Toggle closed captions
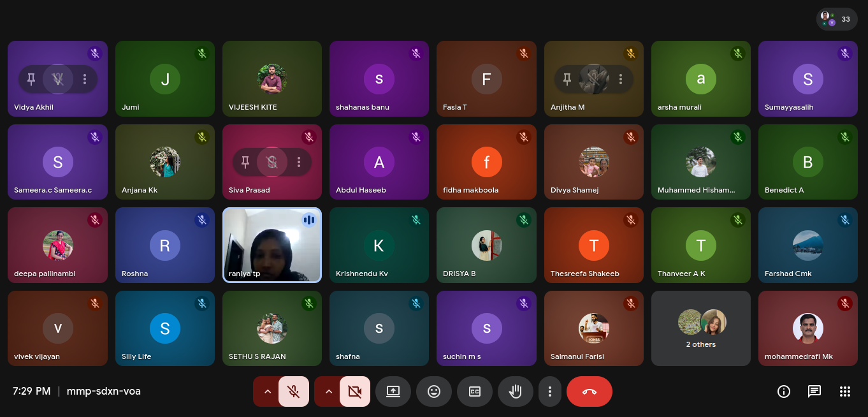Image resolution: width=868 pixels, height=417 pixels. (475, 391)
